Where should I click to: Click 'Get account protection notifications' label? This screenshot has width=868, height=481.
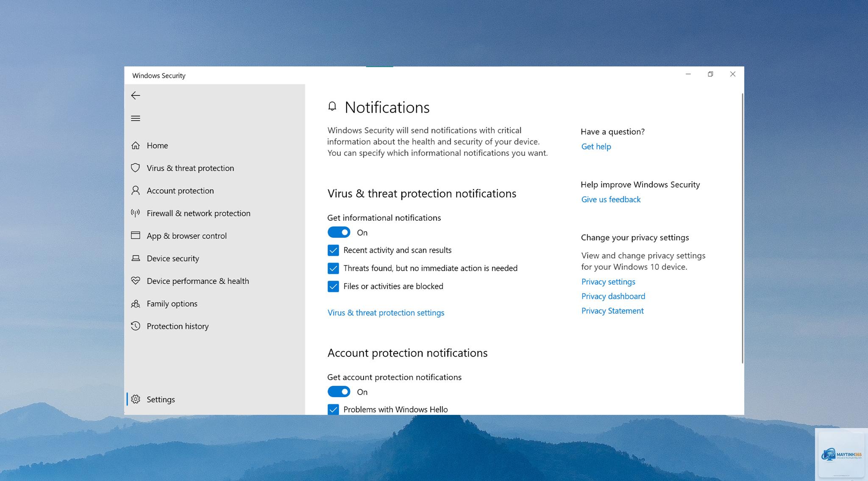coord(394,377)
